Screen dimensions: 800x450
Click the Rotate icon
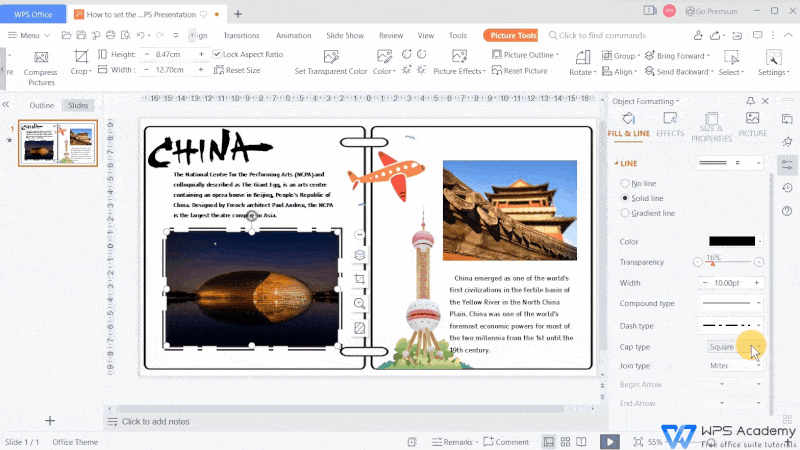coord(583,57)
